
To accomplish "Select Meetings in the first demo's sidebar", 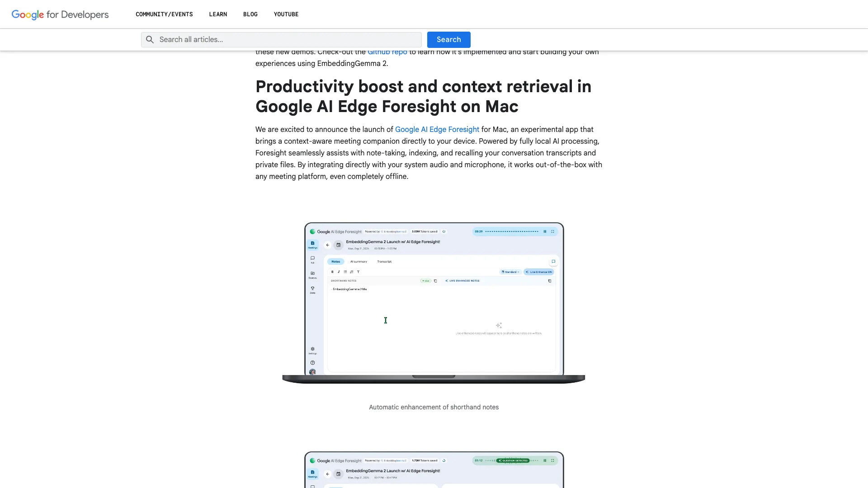I will point(312,245).
